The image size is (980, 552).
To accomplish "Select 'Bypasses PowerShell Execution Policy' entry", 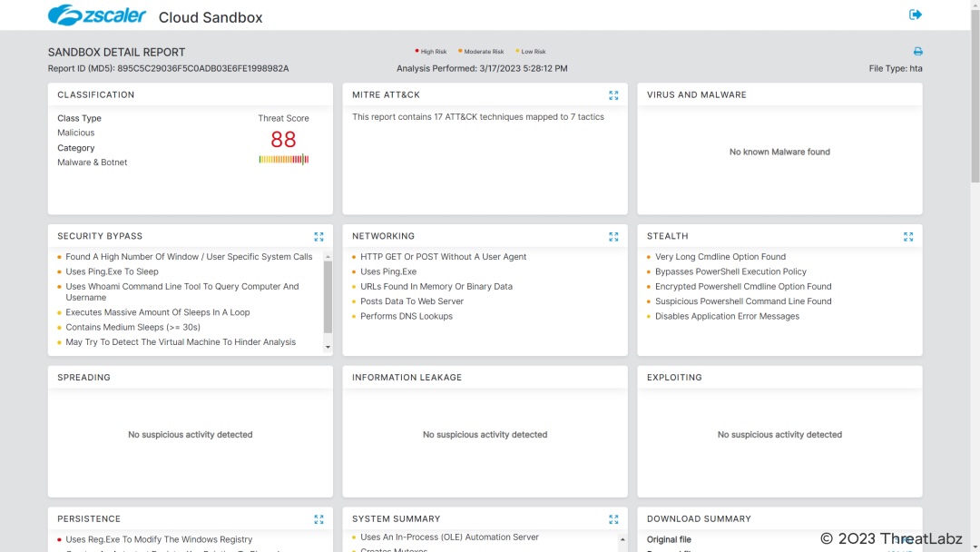I will pos(730,271).
